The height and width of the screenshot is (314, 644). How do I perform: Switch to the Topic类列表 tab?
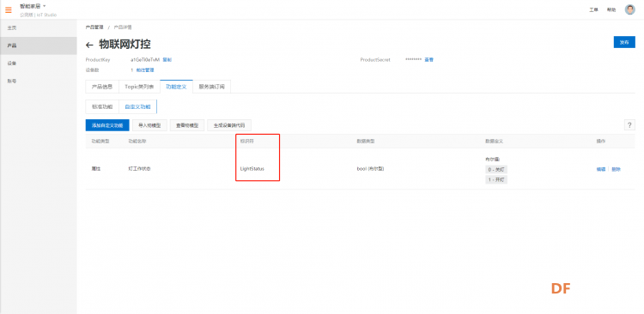click(139, 87)
